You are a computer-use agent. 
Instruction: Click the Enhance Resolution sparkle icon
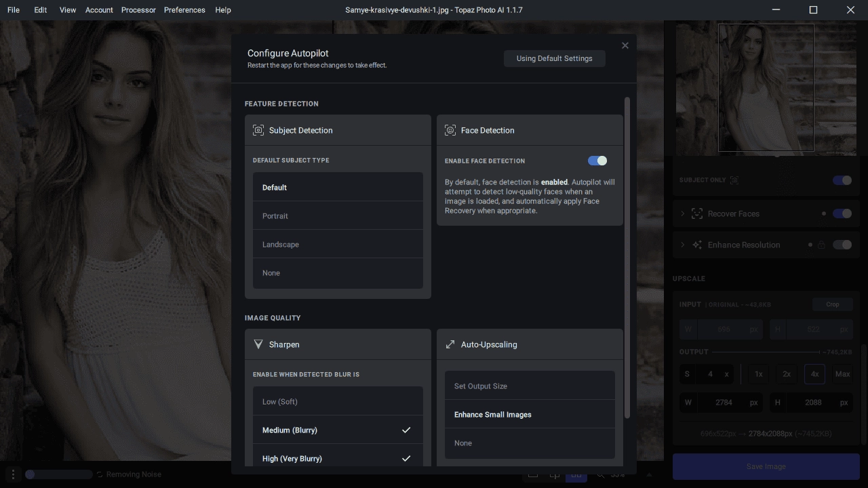697,245
